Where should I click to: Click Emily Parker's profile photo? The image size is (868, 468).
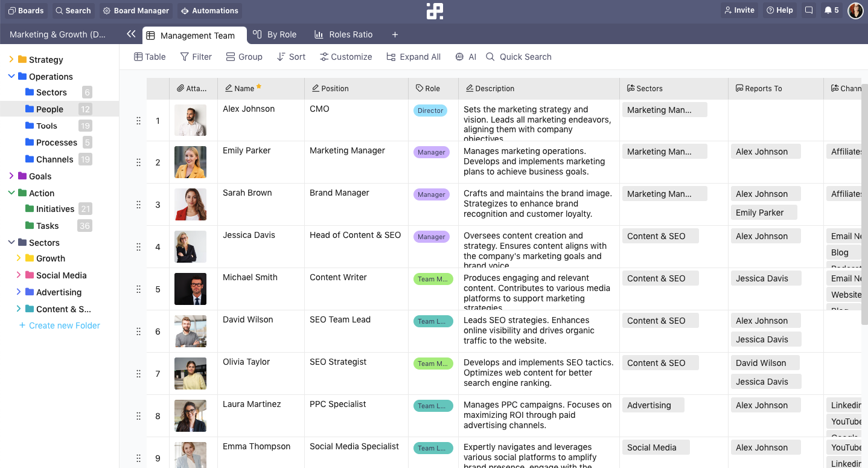click(190, 162)
